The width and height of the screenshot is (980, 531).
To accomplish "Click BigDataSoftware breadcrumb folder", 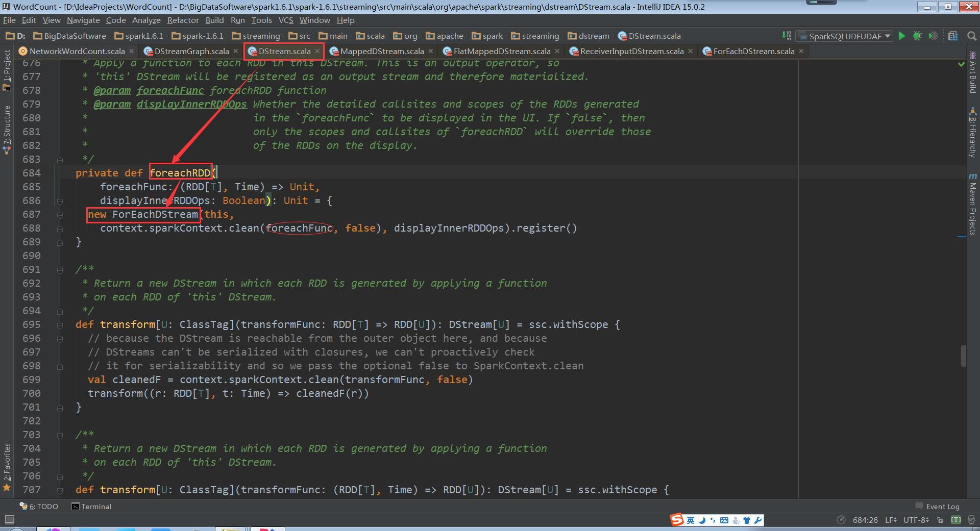I will pos(70,36).
